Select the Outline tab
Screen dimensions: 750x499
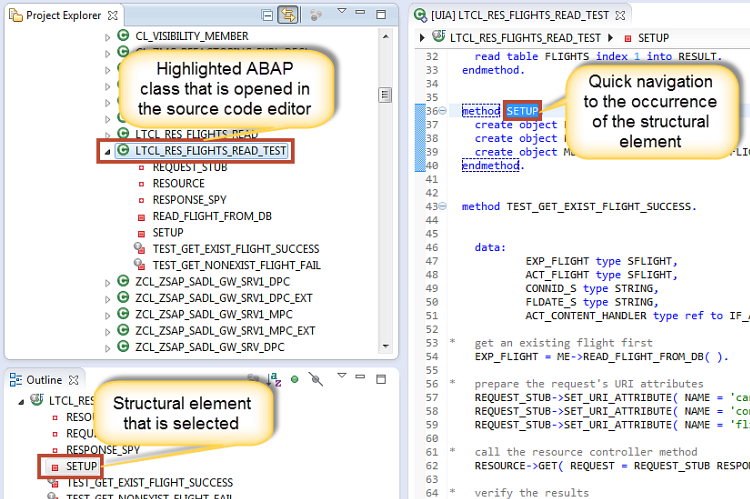pos(44,380)
